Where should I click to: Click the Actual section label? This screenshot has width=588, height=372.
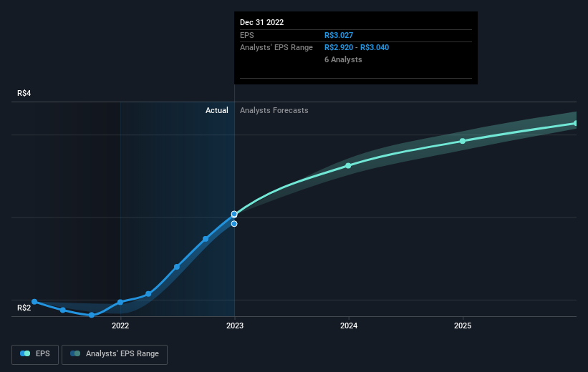(217, 110)
